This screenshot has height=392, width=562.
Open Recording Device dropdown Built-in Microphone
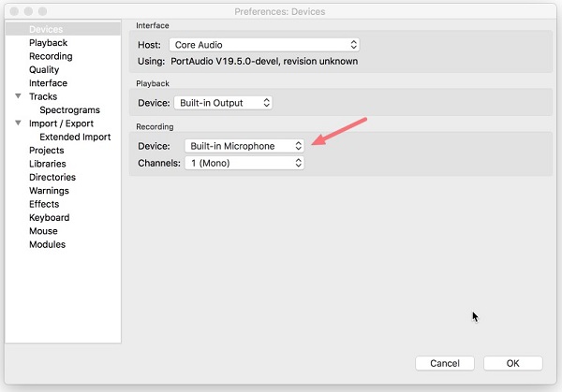[x=244, y=146]
